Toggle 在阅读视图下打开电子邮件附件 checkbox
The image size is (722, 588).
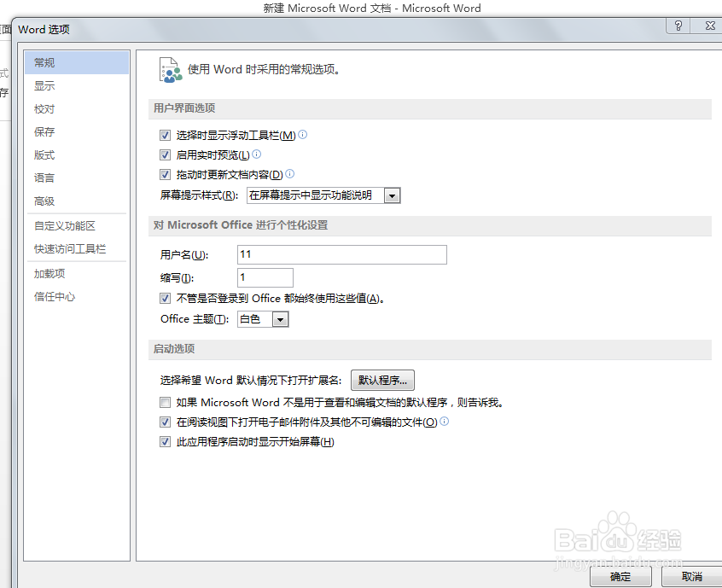pos(165,422)
